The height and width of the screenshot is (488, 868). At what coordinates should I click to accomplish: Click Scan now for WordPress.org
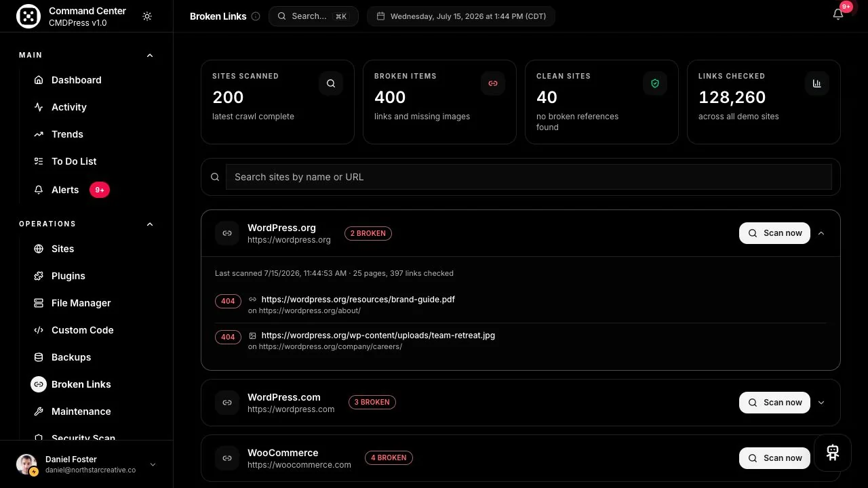click(x=774, y=233)
